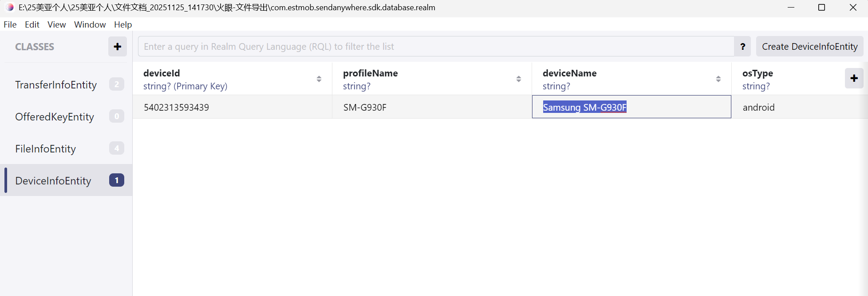
Task: Click the CLASSES sidebar heading
Action: pyautogui.click(x=35, y=47)
